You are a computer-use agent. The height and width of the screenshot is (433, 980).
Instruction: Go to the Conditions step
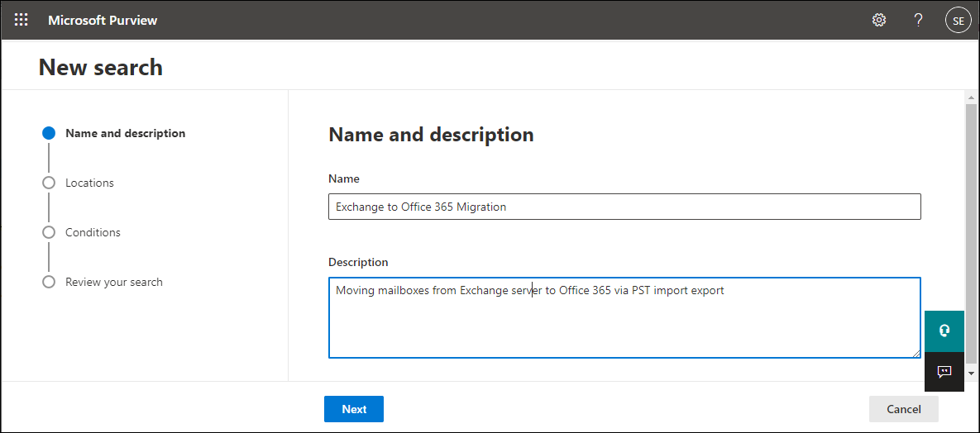[x=93, y=232]
